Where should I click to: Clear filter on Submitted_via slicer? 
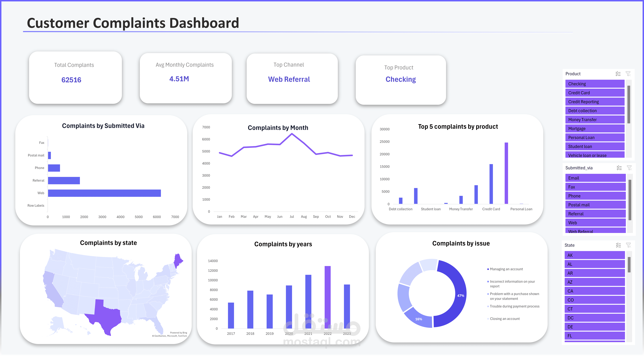pos(629,168)
